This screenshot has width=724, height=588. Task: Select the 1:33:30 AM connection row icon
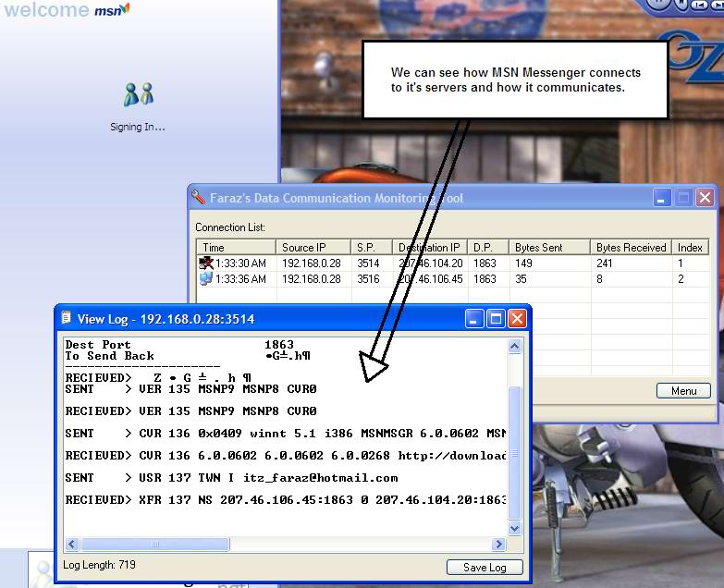(206, 263)
